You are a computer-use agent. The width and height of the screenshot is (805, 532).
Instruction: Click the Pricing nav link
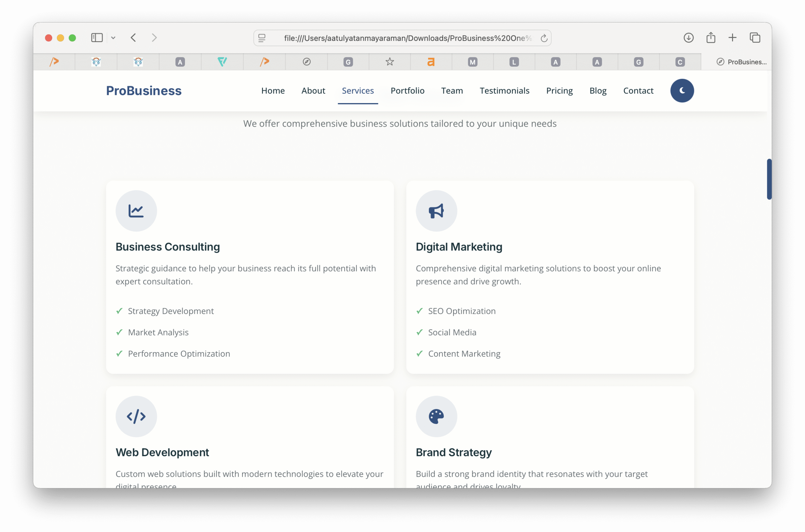(x=559, y=90)
